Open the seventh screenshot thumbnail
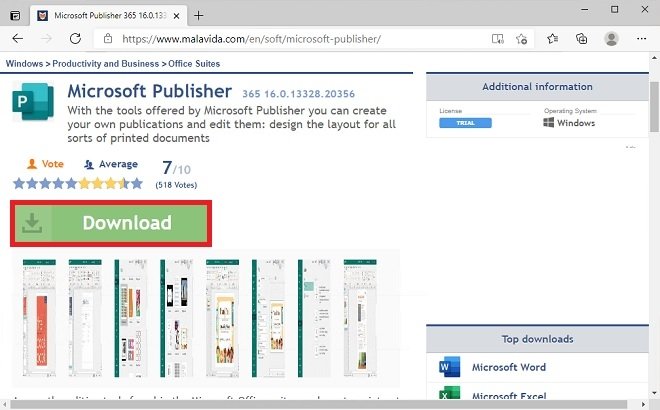Viewport: 660px width, 410px height. (x=314, y=318)
